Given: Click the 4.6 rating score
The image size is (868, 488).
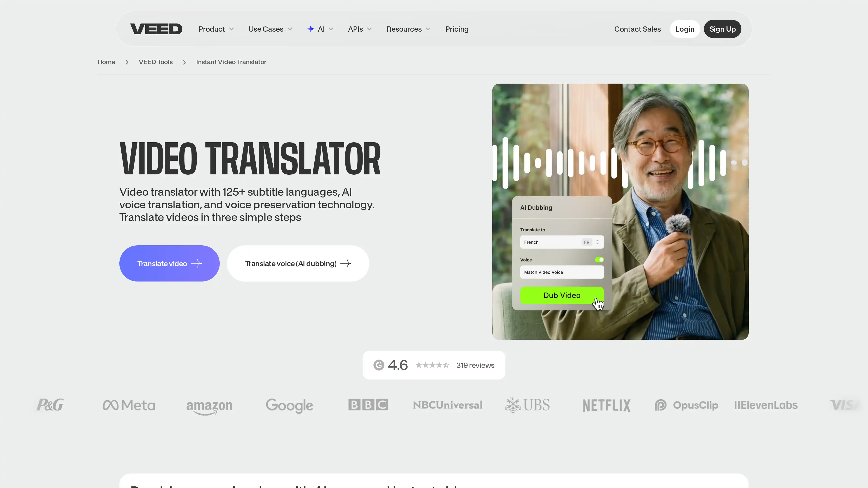Looking at the screenshot, I should point(398,365).
